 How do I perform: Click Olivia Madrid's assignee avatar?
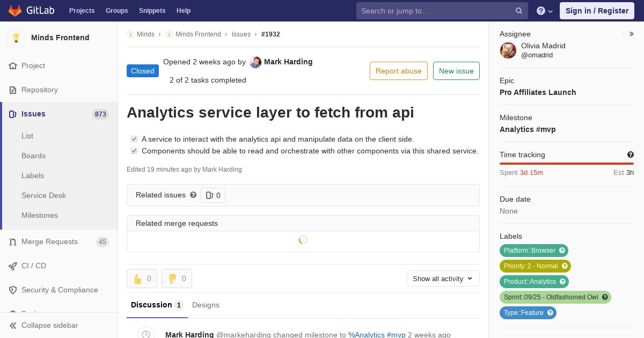pyautogui.click(x=508, y=50)
